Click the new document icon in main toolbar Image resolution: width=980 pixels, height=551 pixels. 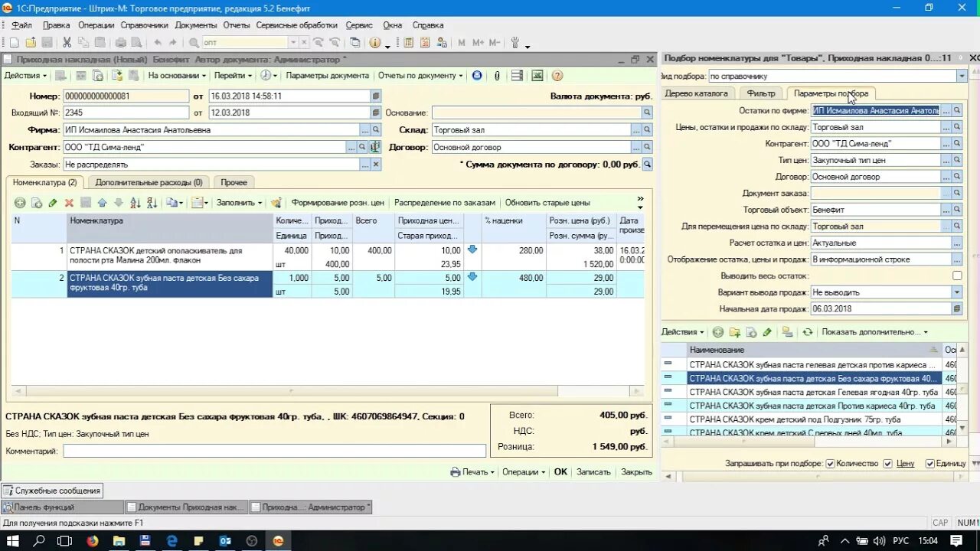click(15, 43)
